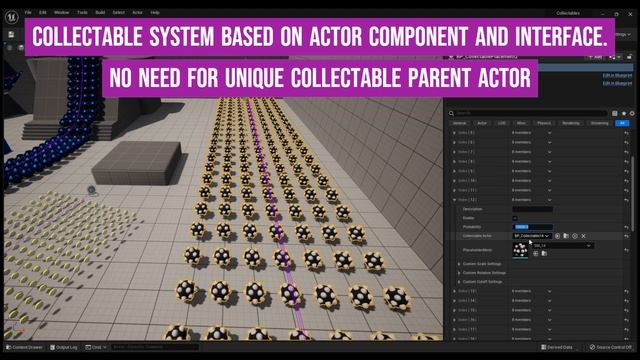Open the Output Log
Image resolution: width=640 pixels, height=360 pixels.
(x=64, y=347)
